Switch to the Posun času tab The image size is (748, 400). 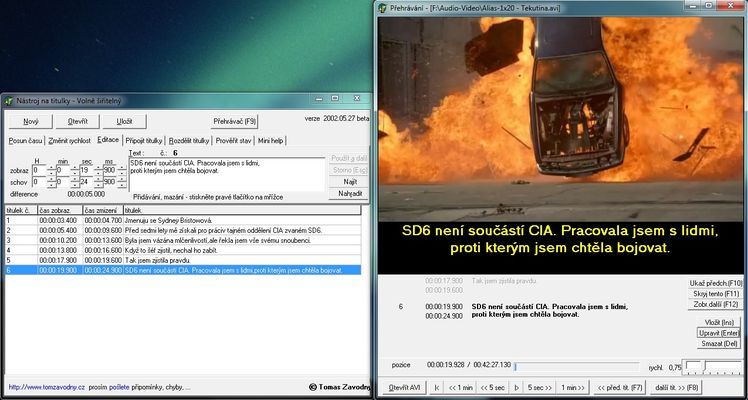tap(26, 141)
